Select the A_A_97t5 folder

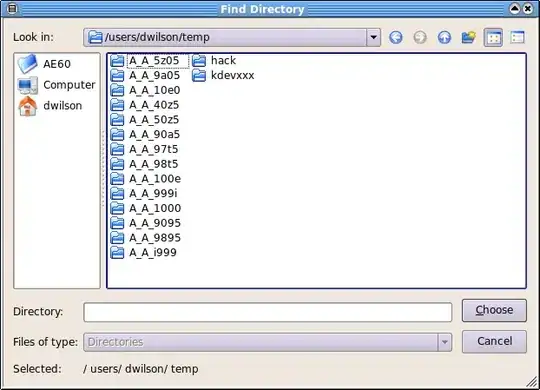(x=145, y=149)
